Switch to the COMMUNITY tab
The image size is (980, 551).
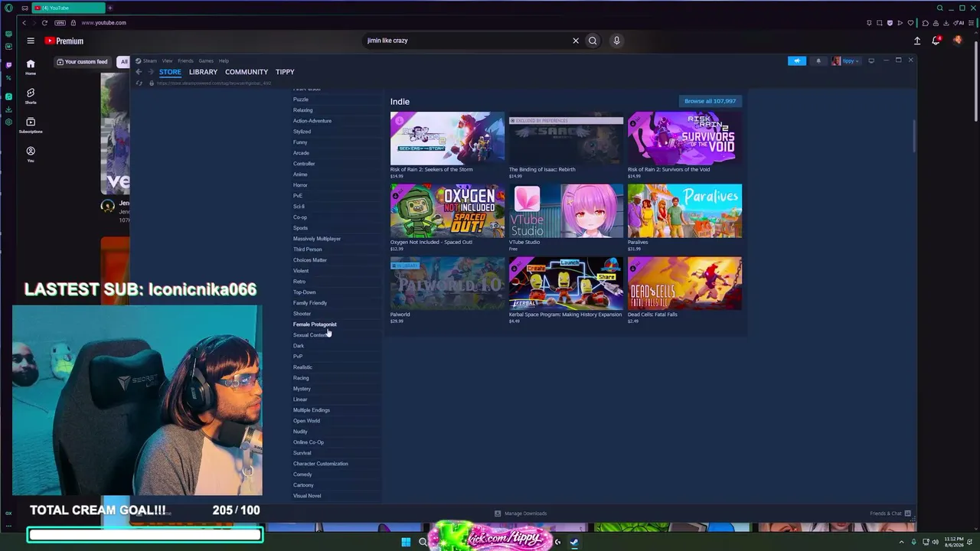pyautogui.click(x=247, y=72)
